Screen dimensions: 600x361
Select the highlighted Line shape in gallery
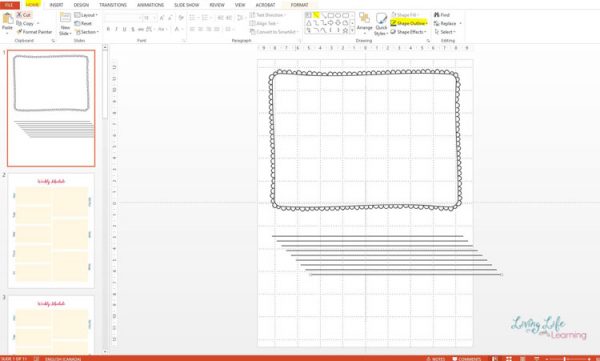coord(316,15)
